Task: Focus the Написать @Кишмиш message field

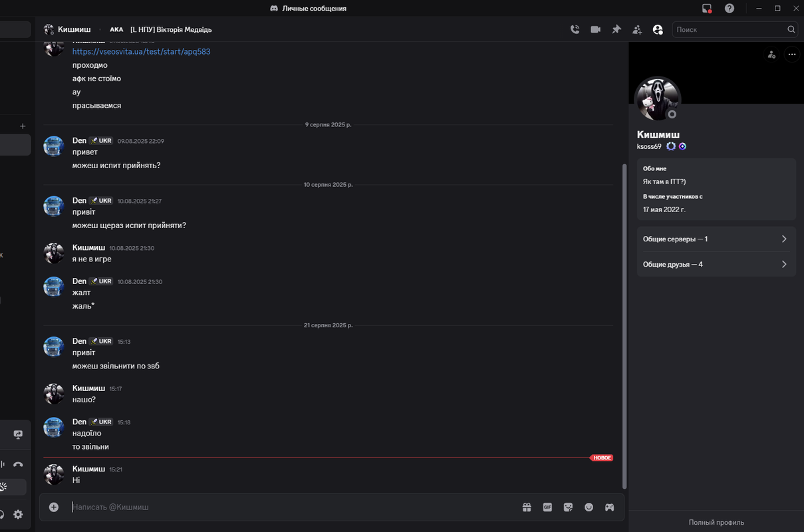Action: click(293, 507)
